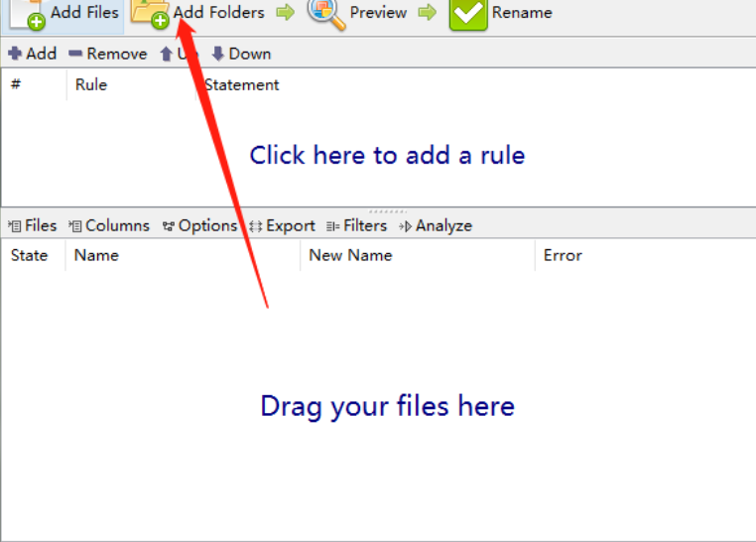
Task: Open the Export menu
Action: pos(282,225)
